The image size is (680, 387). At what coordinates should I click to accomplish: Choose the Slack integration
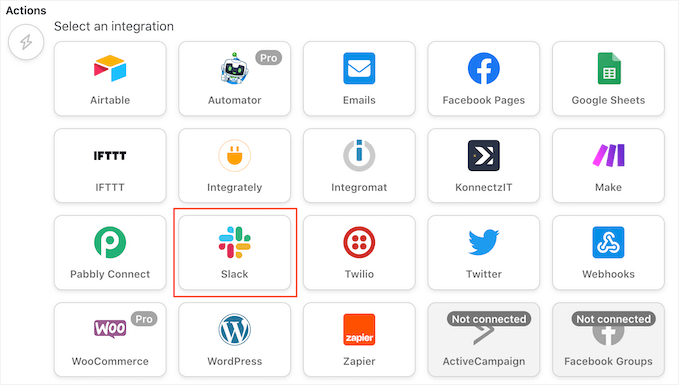pyautogui.click(x=235, y=253)
